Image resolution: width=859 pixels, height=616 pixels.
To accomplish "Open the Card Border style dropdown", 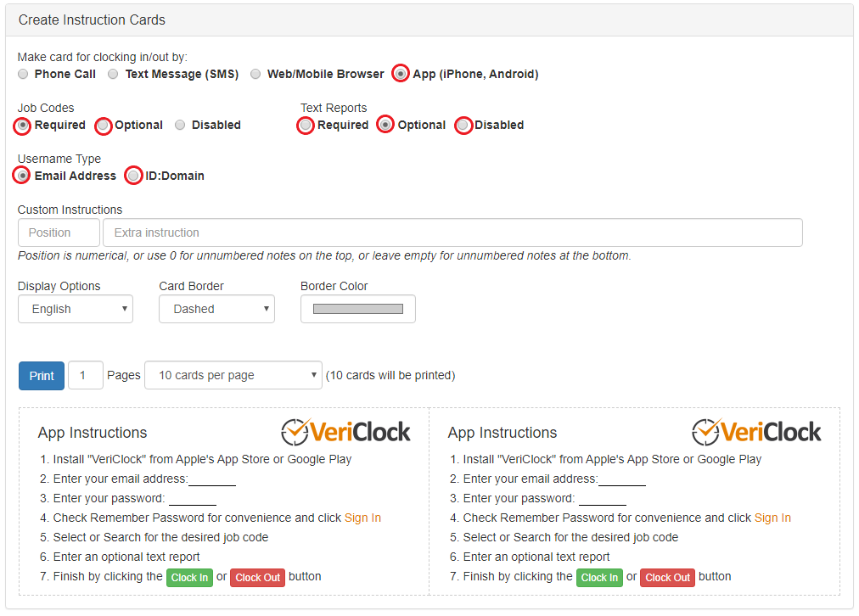I will 216,309.
